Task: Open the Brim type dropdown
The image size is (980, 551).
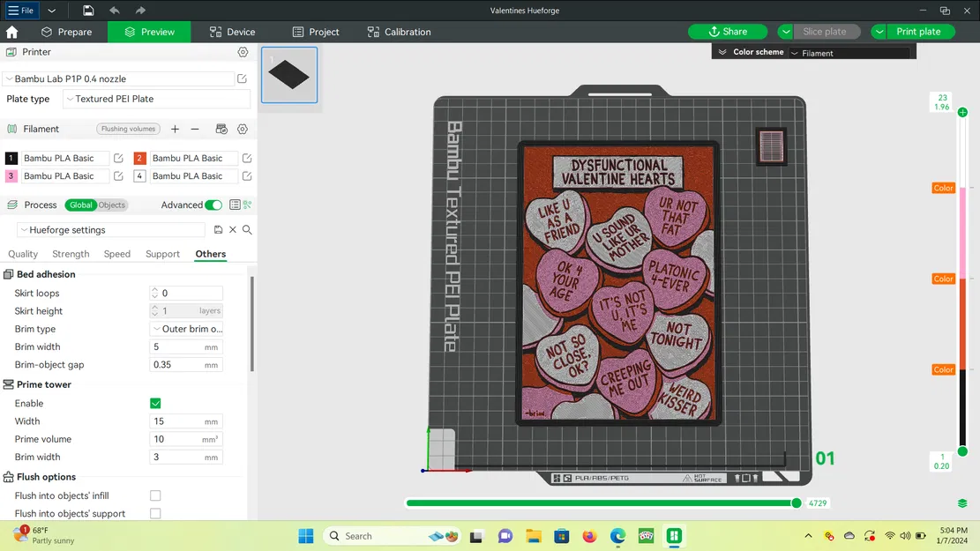Action: click(x=186, y=328)
